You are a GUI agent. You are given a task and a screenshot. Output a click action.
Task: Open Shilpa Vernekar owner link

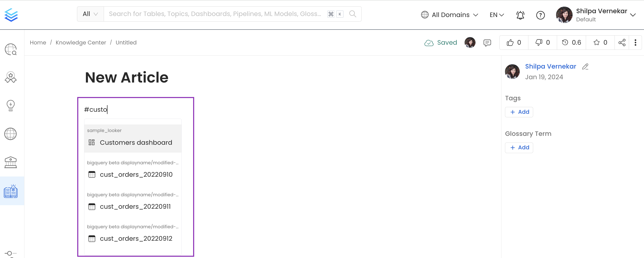(x=550, y=66)
